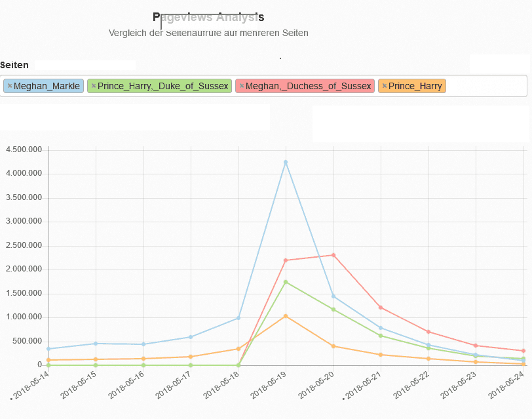Click the 2018-05-19 x-axis date label

point(269,385)
